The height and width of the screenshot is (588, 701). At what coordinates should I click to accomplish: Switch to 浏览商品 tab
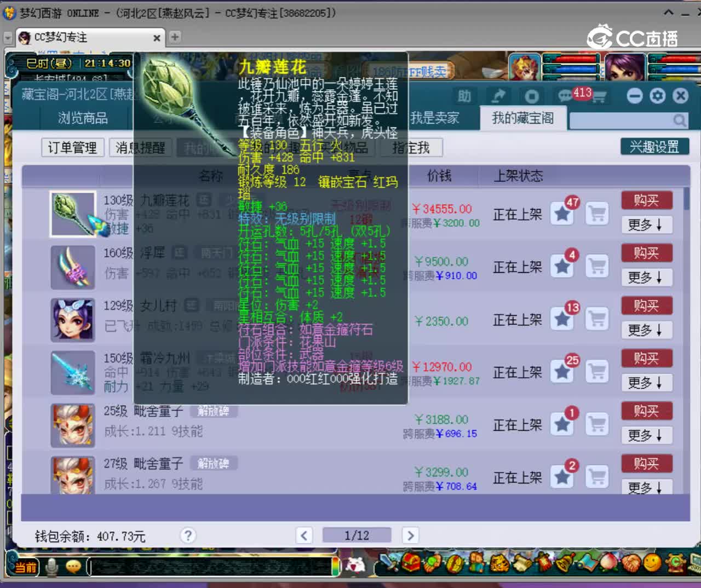83,118
